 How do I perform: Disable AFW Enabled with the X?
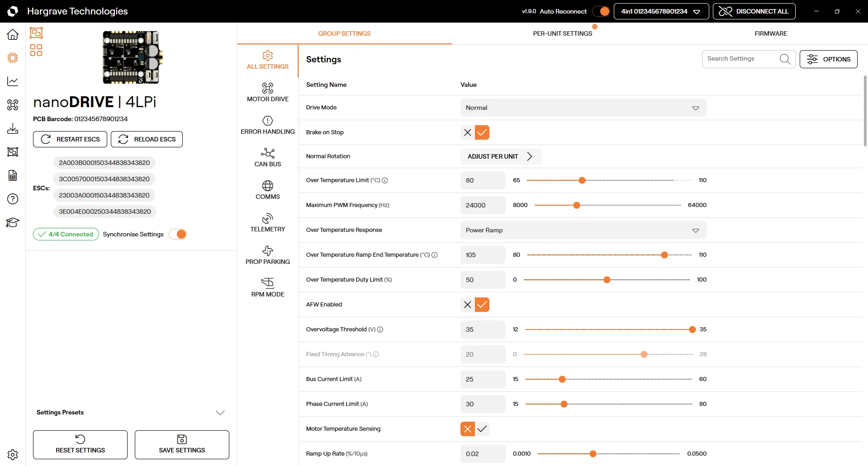(468, 305)
